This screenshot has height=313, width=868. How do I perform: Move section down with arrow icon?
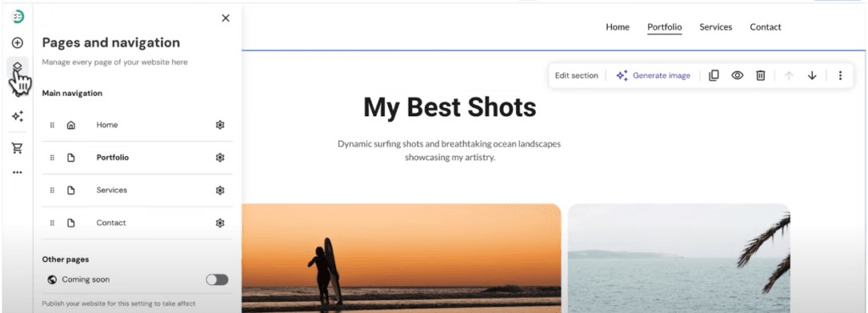pyautogui.click(x=812, y=75)
